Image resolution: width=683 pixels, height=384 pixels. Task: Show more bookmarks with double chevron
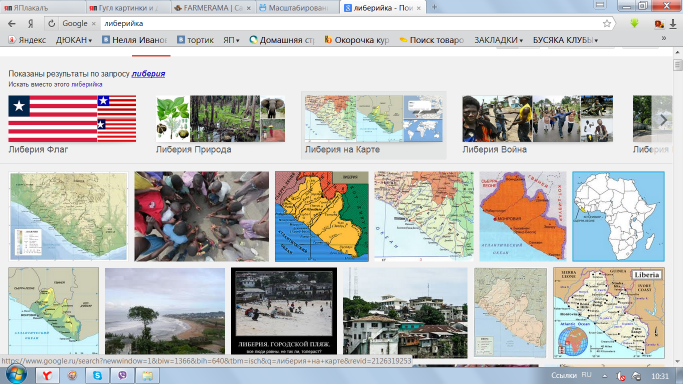[x=663, y=38]
